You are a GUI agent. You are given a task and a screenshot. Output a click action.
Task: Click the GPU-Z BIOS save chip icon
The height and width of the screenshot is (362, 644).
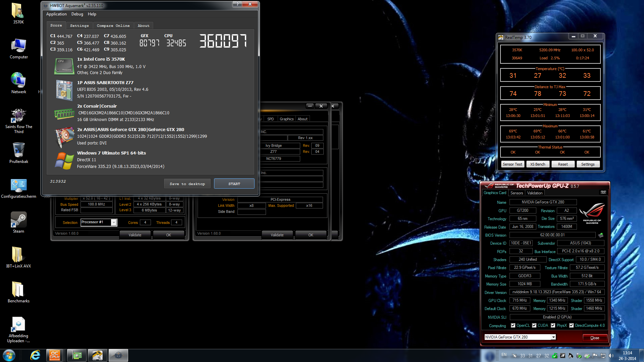601,235
